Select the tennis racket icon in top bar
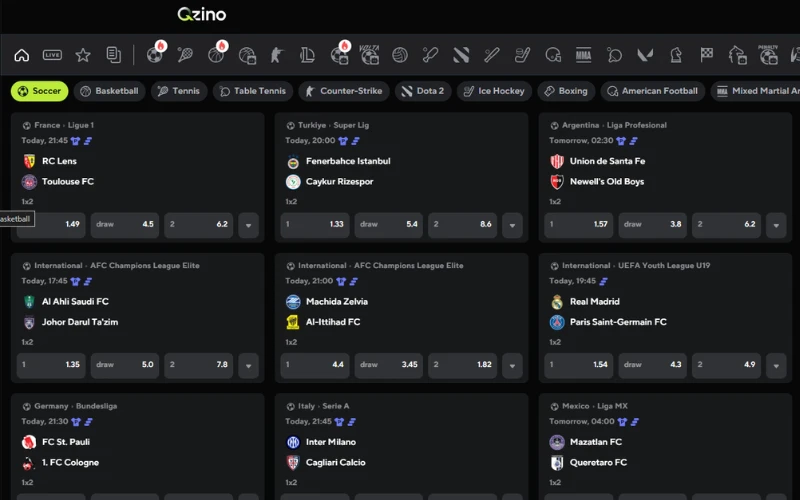This screenshot has height=500, width=800. tap(185, 55)
